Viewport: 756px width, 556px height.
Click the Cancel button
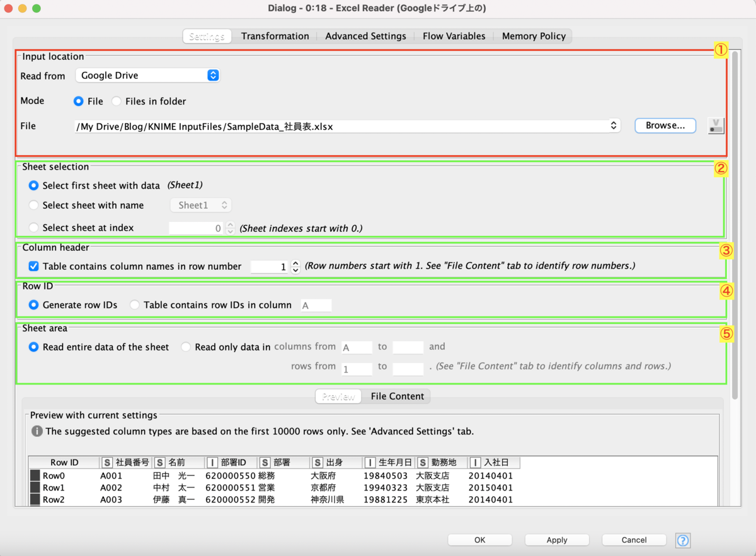[634, 540]
